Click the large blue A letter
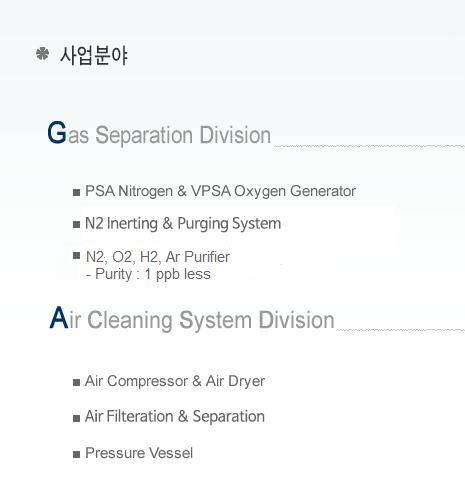This screenshot has height=487, width=465. point(59,318)
